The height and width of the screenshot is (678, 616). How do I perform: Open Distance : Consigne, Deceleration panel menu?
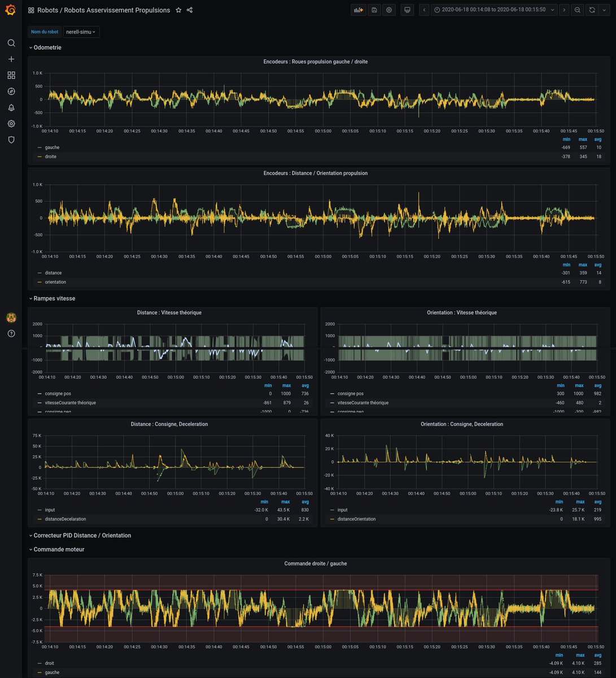169,424
